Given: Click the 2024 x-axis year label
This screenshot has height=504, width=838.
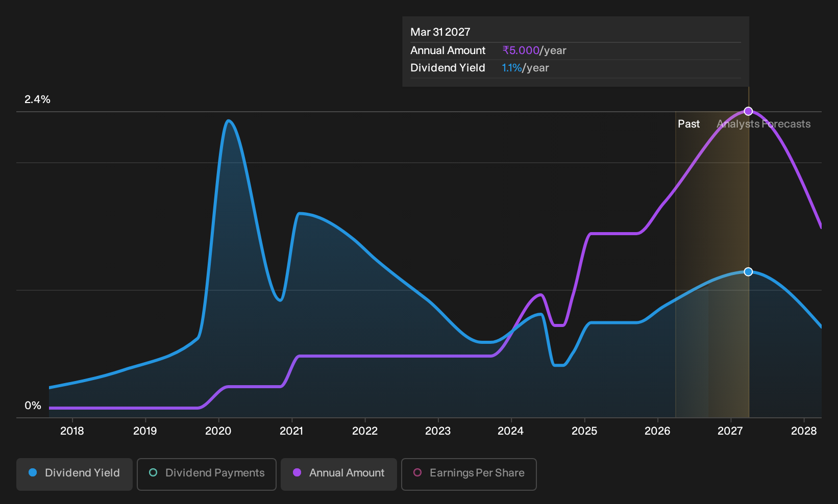Looking at the screenshot, I should pyautogui.click(x=510, y=431).
